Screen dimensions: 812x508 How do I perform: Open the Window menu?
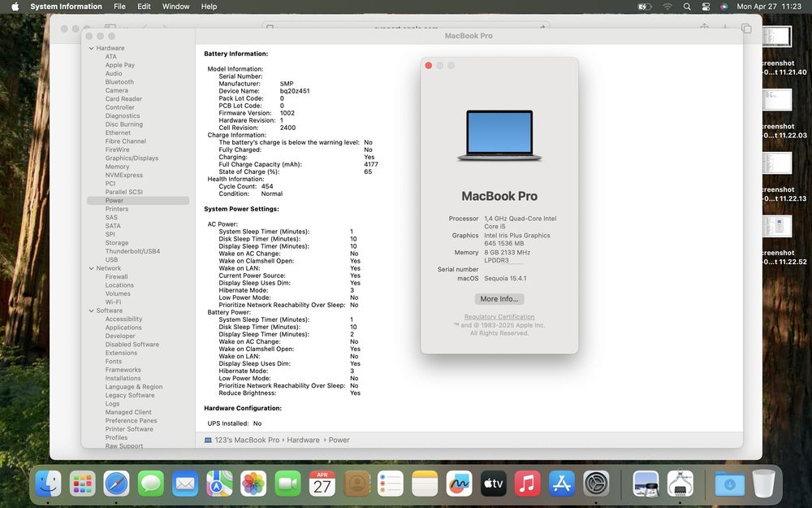click(x=175, y=7)
